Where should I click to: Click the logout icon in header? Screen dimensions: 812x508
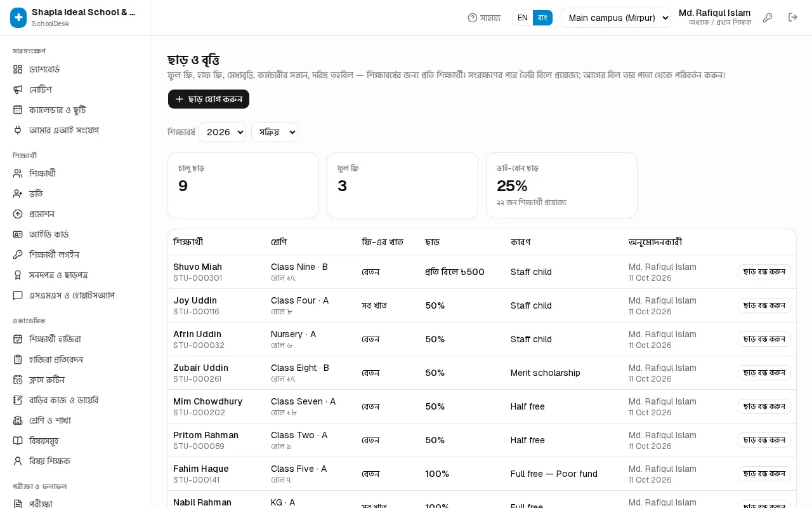pyautogui.click(x=793, y=18)
